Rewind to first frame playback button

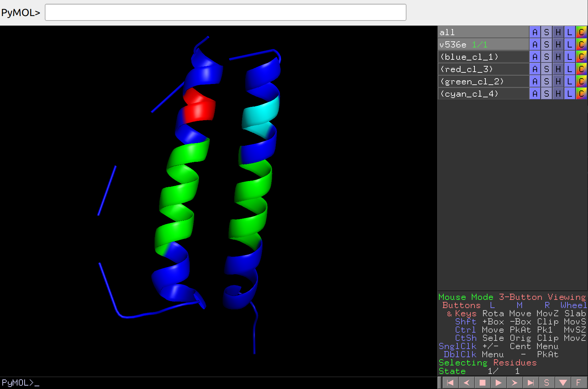tap(450, 383)
